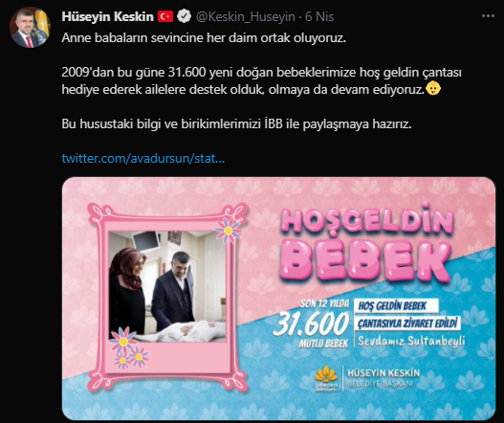Click the purple flower at the frame's top corner
The image size is (504, 423).
228,230
